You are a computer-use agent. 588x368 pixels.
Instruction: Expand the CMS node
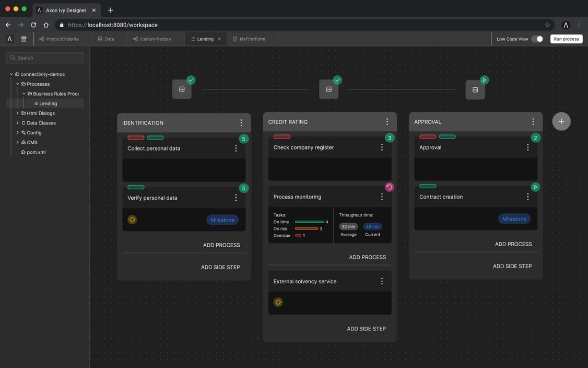[x=18, y=142]
